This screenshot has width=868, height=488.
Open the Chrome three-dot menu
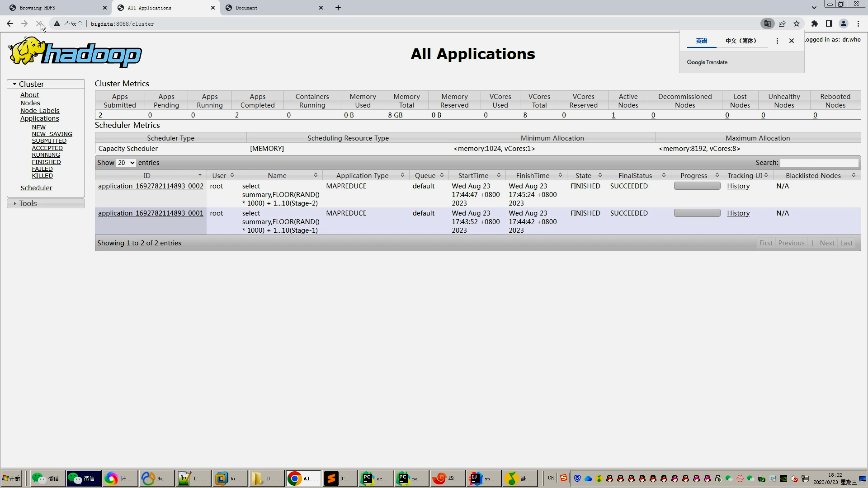[858, 23]
